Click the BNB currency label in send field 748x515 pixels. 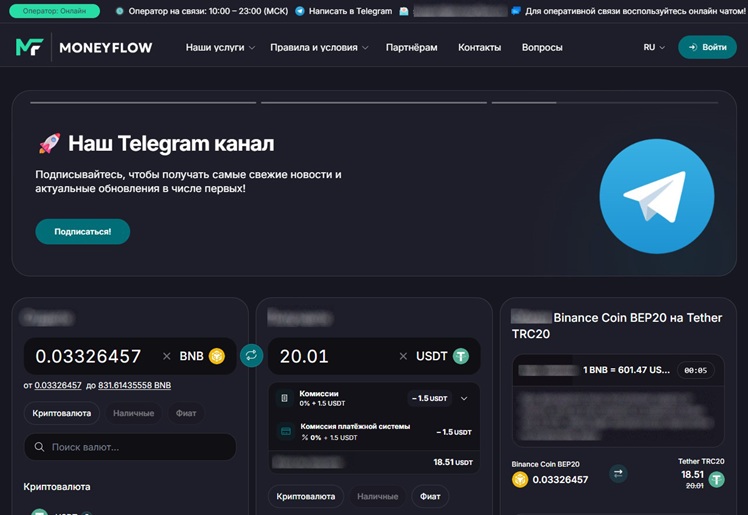(191, 356)
